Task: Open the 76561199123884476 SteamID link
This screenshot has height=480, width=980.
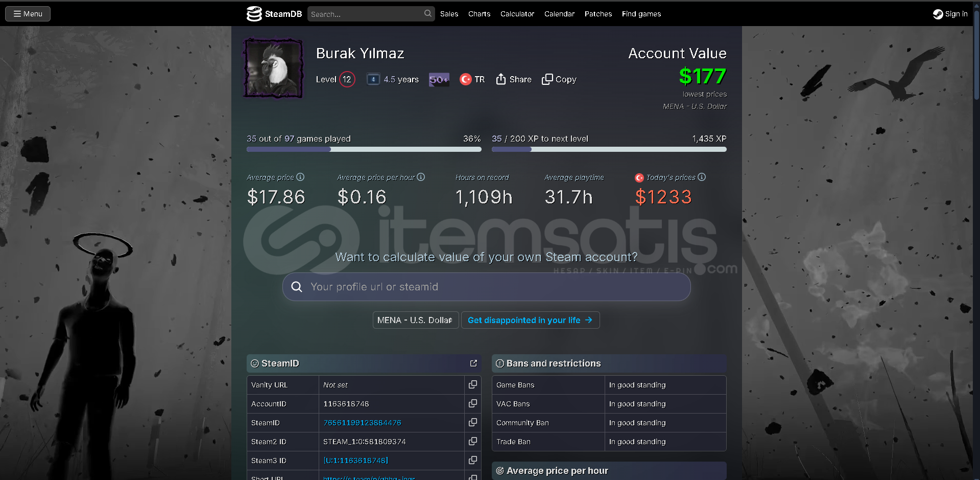Action: (x=362, y=423)
